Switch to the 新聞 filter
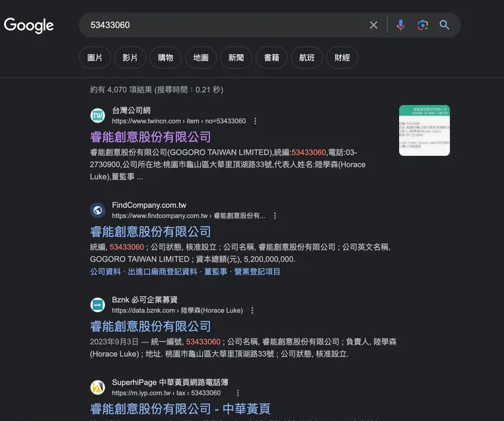504x421 pixels. coord(236,58)
